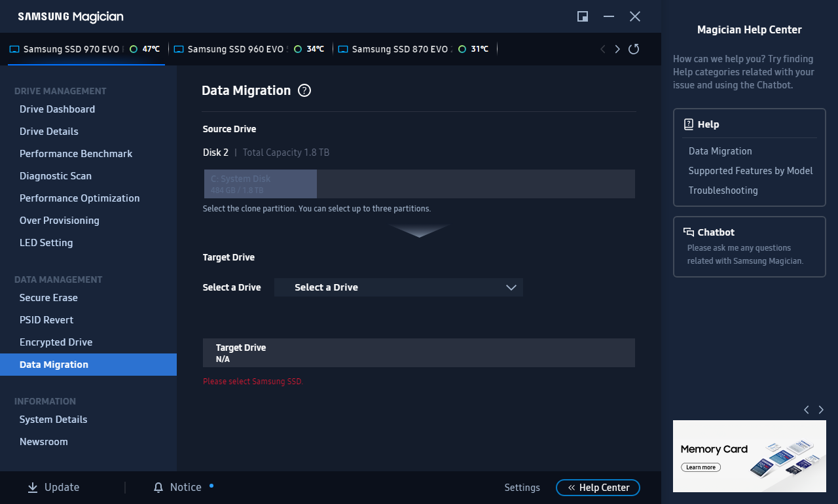Select PSID Revert

click(x=46, y=320)
